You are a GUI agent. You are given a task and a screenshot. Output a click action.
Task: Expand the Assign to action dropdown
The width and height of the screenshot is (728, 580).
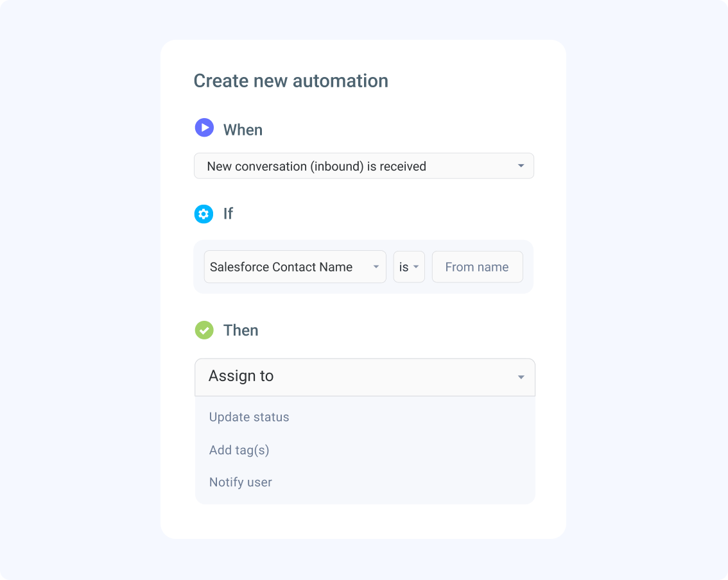point(364,377)
